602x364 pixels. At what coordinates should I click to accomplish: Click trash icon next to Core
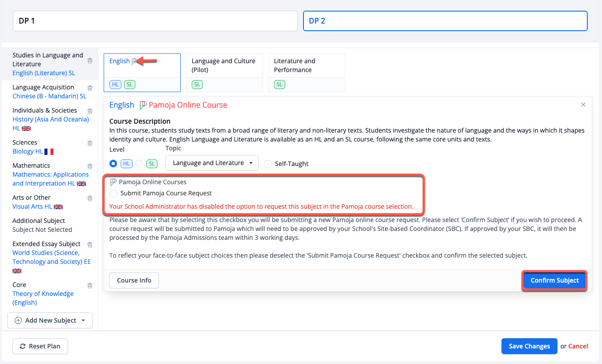(x=90, y=286)
